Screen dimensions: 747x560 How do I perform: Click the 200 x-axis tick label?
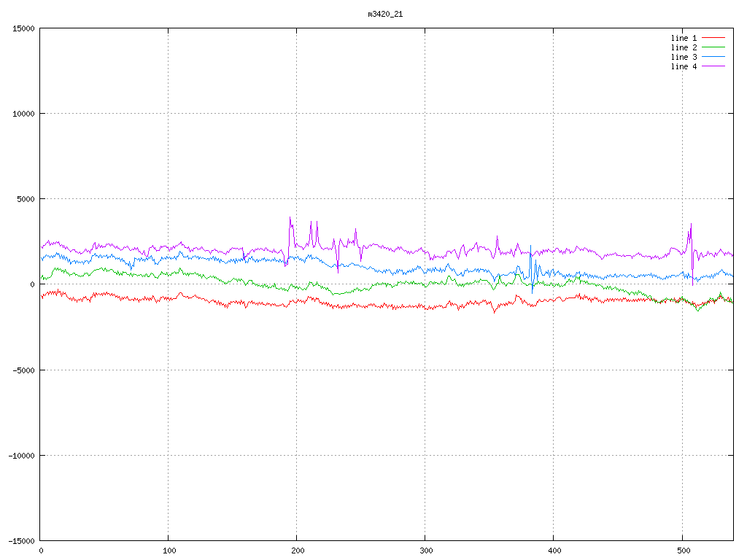(x=297, y=551)
